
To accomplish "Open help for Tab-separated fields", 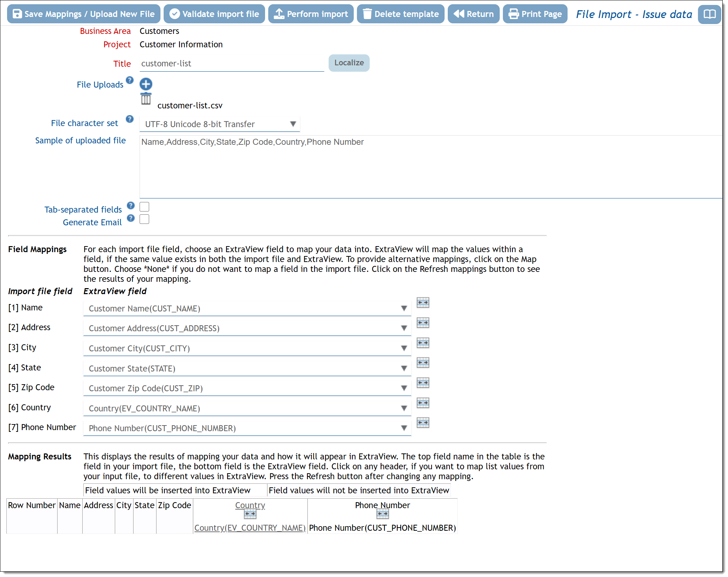I will [131, 206].
